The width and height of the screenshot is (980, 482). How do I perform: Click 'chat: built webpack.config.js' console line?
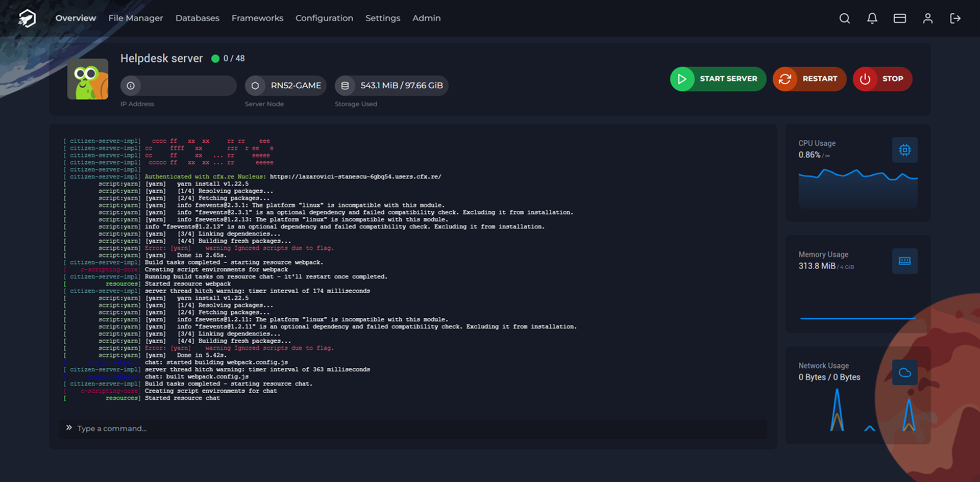point(197,376)
